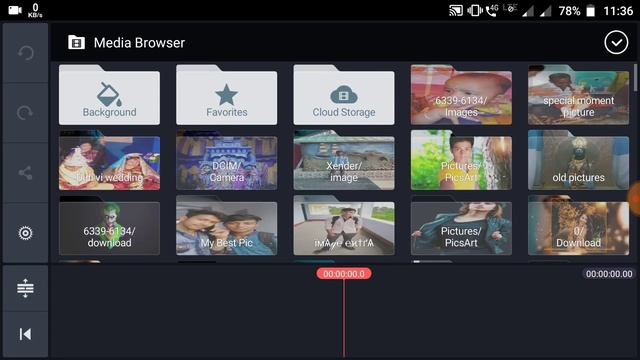
Task: Open the share icon in sidebar
Action: tap(25, 173)
